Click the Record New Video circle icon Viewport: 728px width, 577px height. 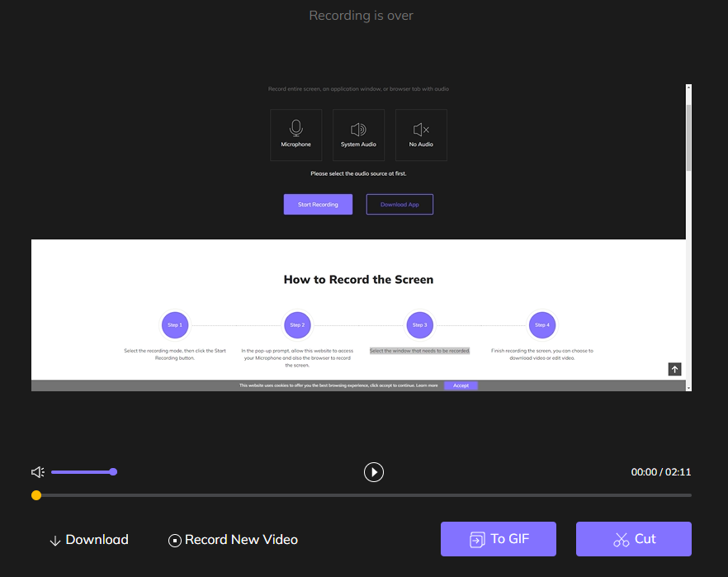click(174, 541)
